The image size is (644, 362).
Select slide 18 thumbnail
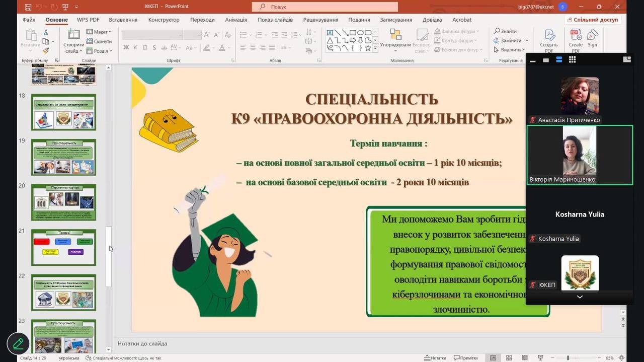(63, 112)
